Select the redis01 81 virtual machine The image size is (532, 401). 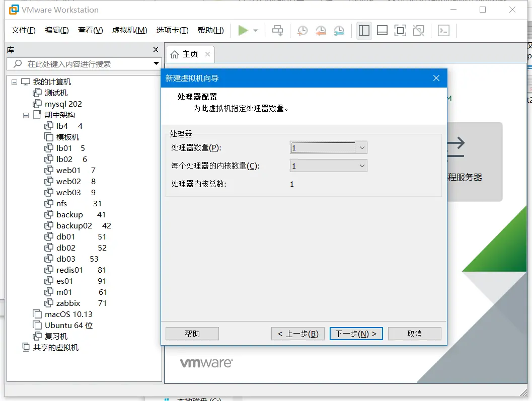[75, 270]
